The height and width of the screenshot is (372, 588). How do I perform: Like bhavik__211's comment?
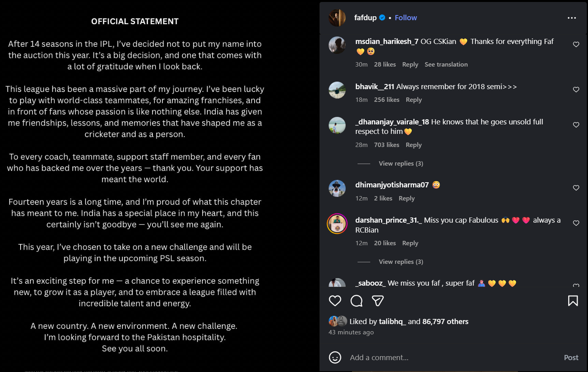click(576, 90)
